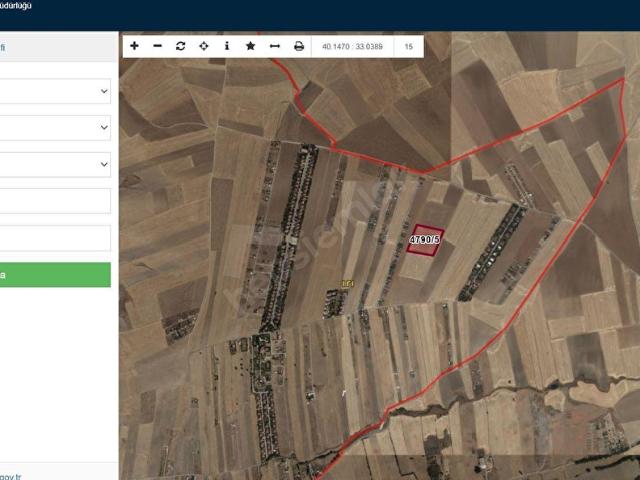Zoom in with the plus icon
This screenshot has height=480, width=640.
135,46
